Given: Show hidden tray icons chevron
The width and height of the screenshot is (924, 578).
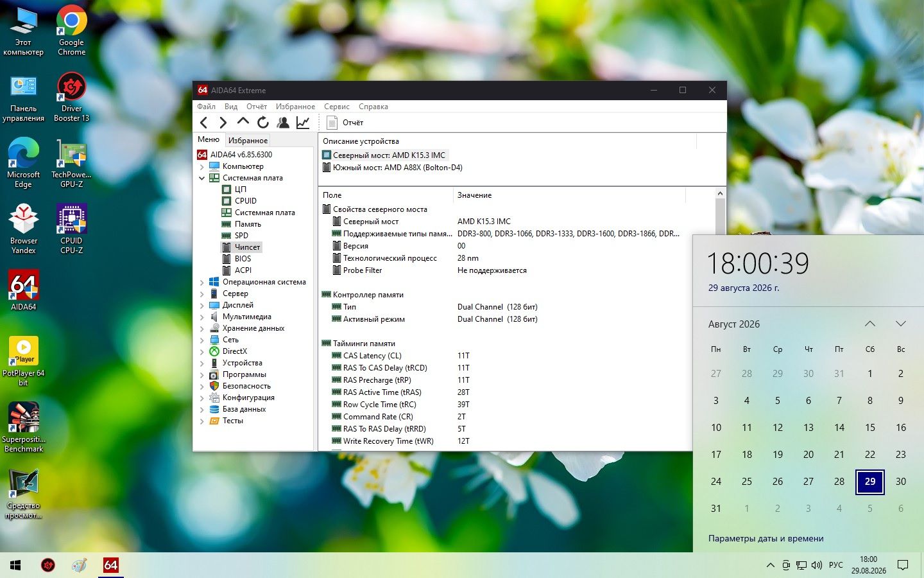Looking at the screenshot, I should 770,565.
